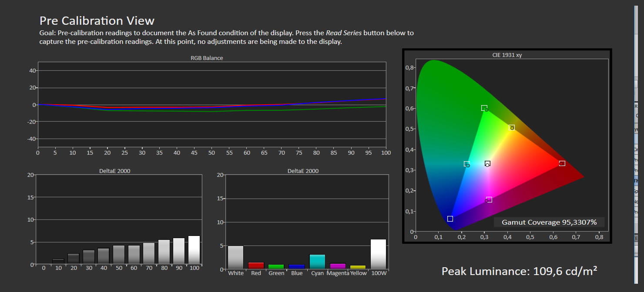Select the 70 bar in grayscale DeltaE chart
This screenshot has height=292, width=644.
coord(149,253)
